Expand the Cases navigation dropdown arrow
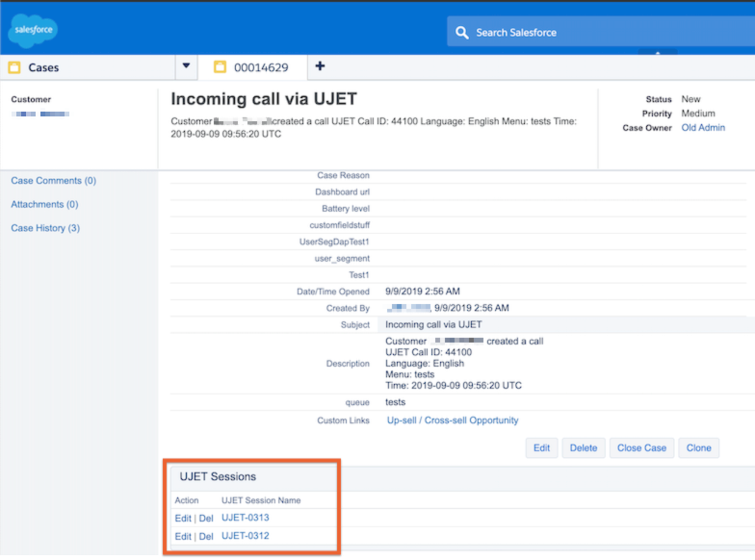The width and height of the screenshot is (755, 560). pos(185,66)
